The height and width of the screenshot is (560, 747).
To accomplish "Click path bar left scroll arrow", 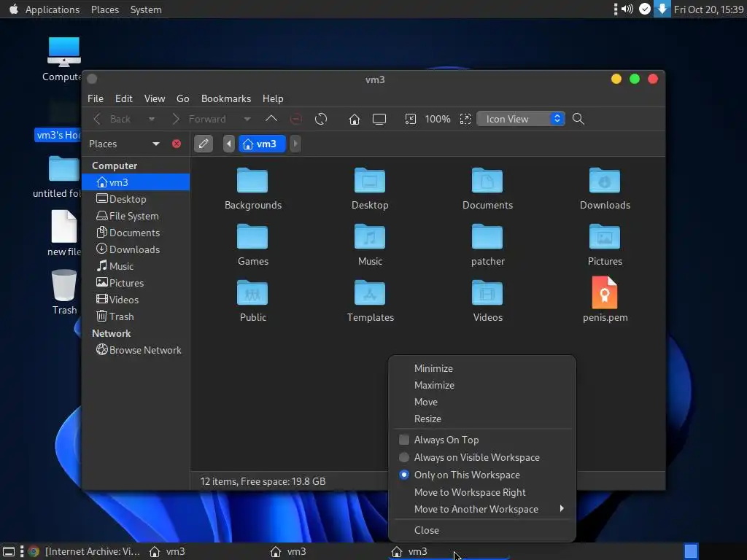I will (229, 144).
